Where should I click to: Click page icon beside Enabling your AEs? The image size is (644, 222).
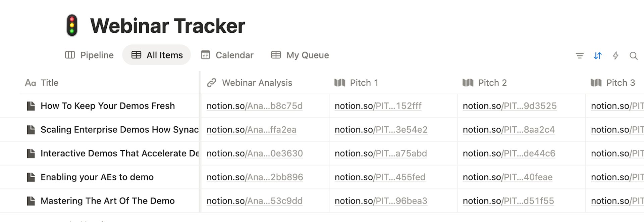(x=31, y=177)
